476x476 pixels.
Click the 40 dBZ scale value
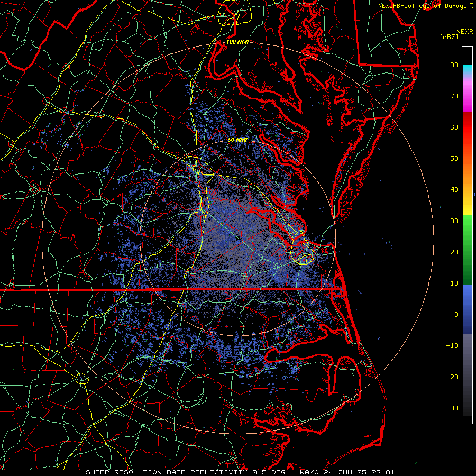(x=454, y=190)
